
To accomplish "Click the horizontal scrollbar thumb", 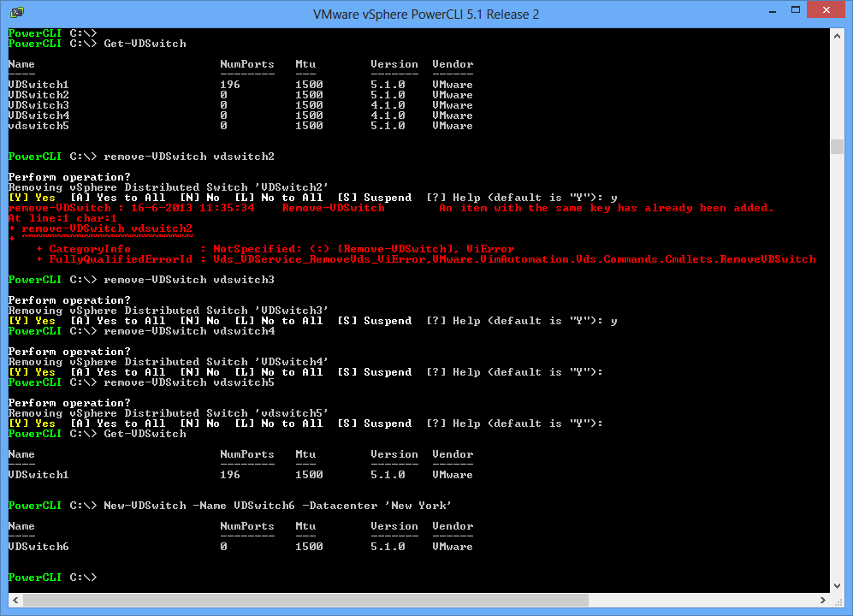I will pyautogui.click(x=305, y=601).
